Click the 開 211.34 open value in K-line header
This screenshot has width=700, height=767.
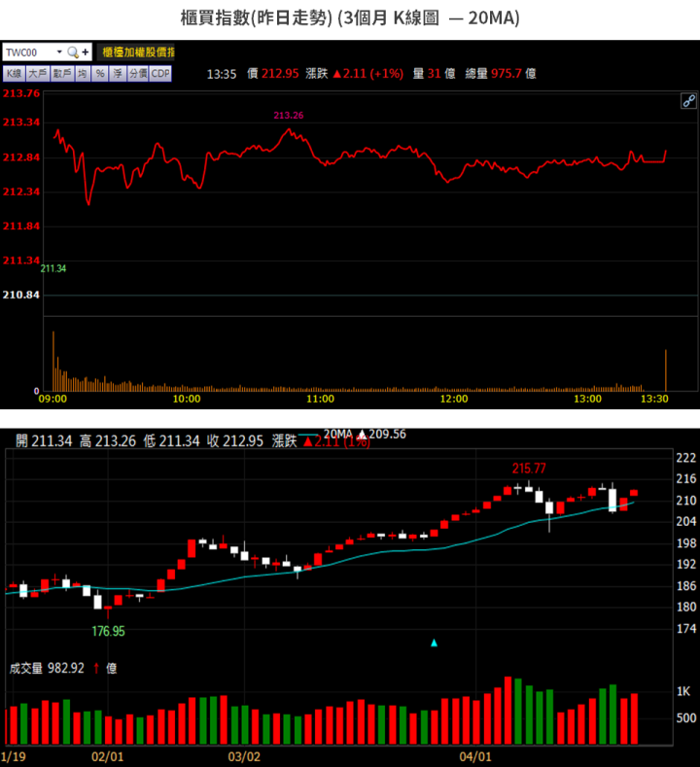[x=44, y=441]
